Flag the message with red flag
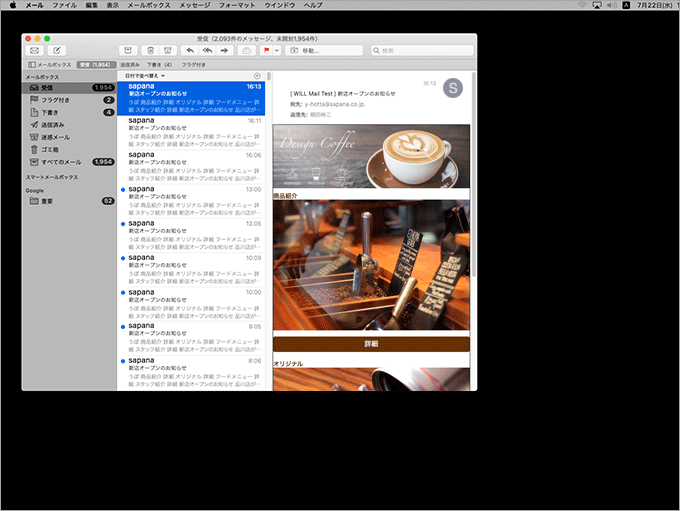680x511 pixels. pyautogui.click(x=266, y=50)
